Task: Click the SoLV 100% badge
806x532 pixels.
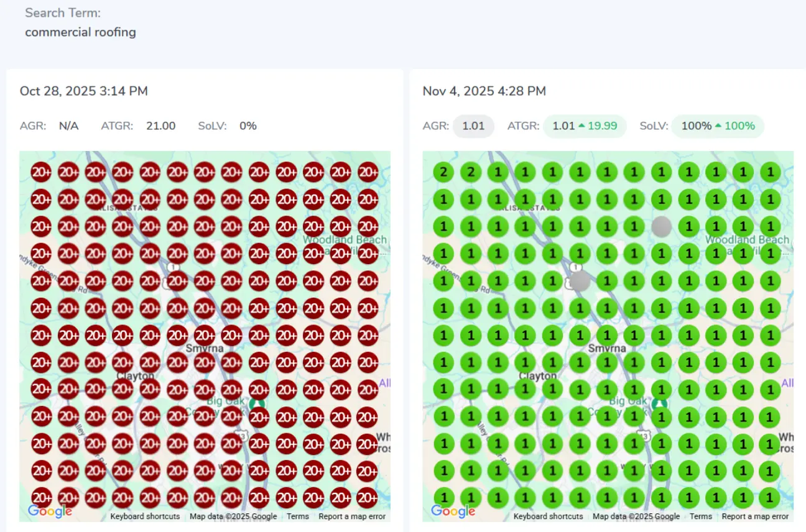Action: click(718, 126)
